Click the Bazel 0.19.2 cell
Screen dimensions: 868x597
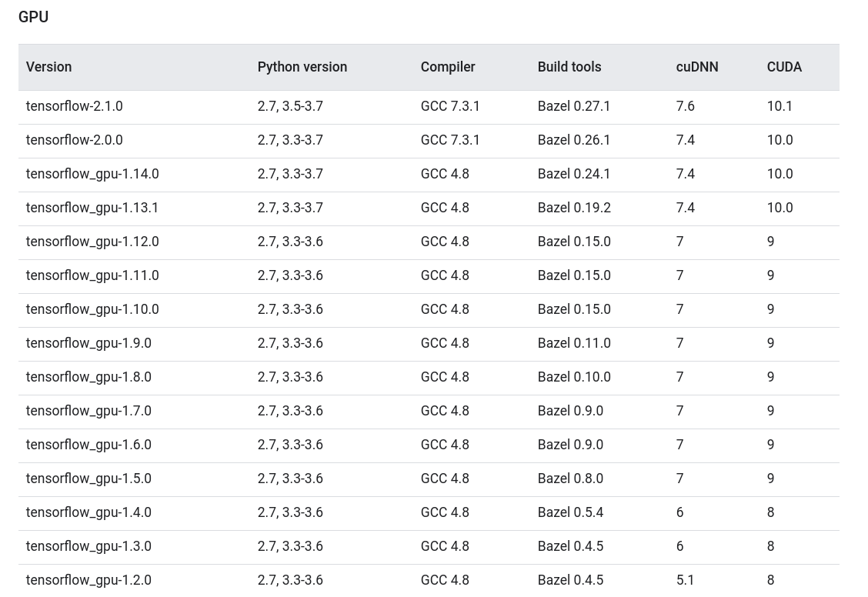pos(574,208)
